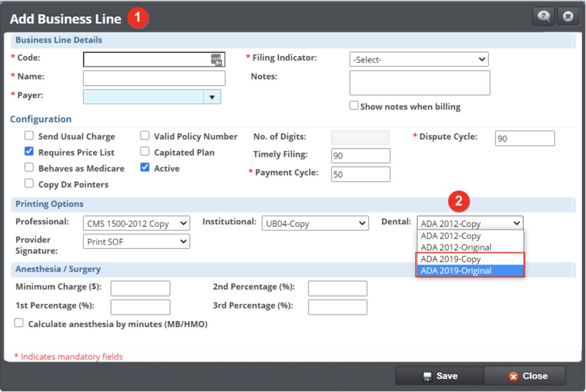Viewport: 586px width, 392px height.
Task: Select ADA 2019-Original from Dental list
Action: 456,271
